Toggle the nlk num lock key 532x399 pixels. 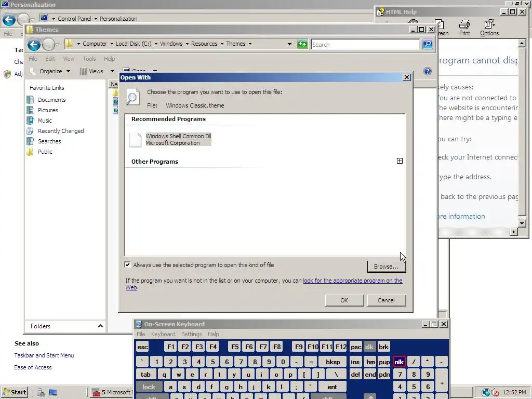(x=399, y=362)
